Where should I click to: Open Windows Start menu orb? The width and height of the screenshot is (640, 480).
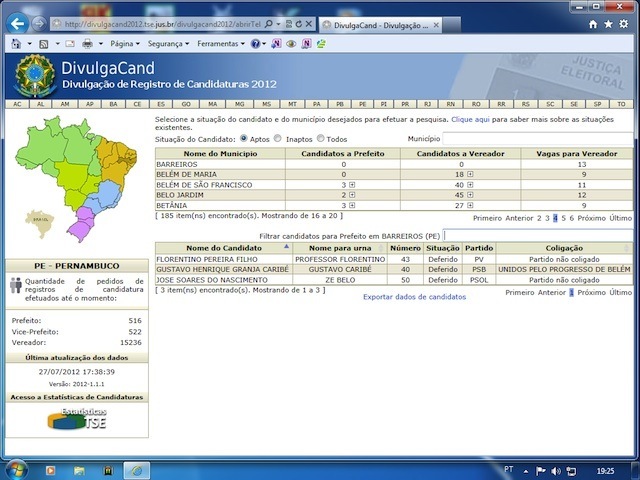point(18,469)
